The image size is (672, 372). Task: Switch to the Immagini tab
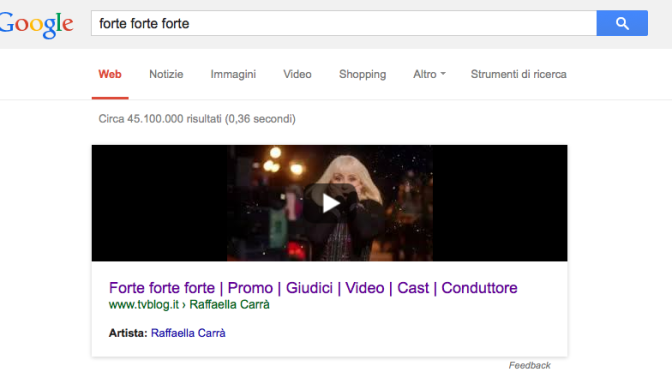233,74
